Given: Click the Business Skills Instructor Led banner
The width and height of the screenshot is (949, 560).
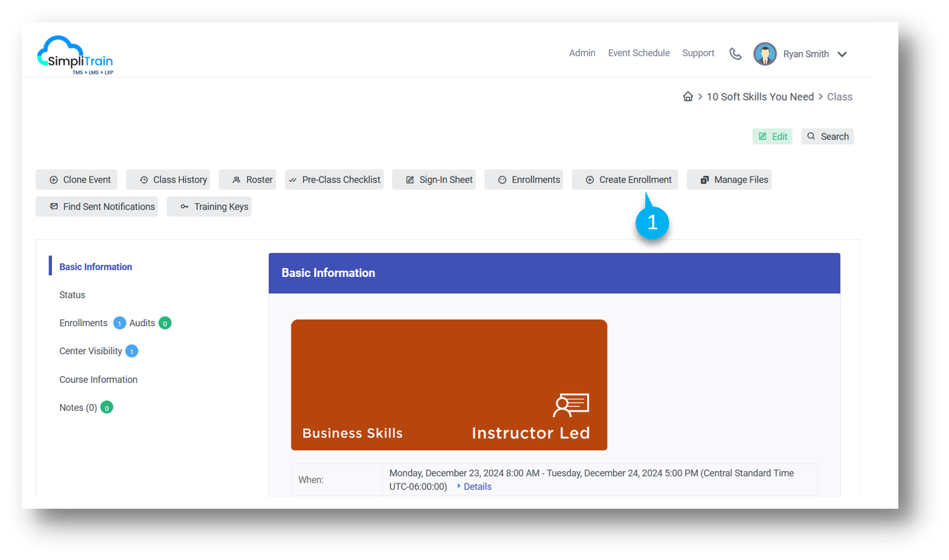Looking at the screenshot, I should 449,385.
